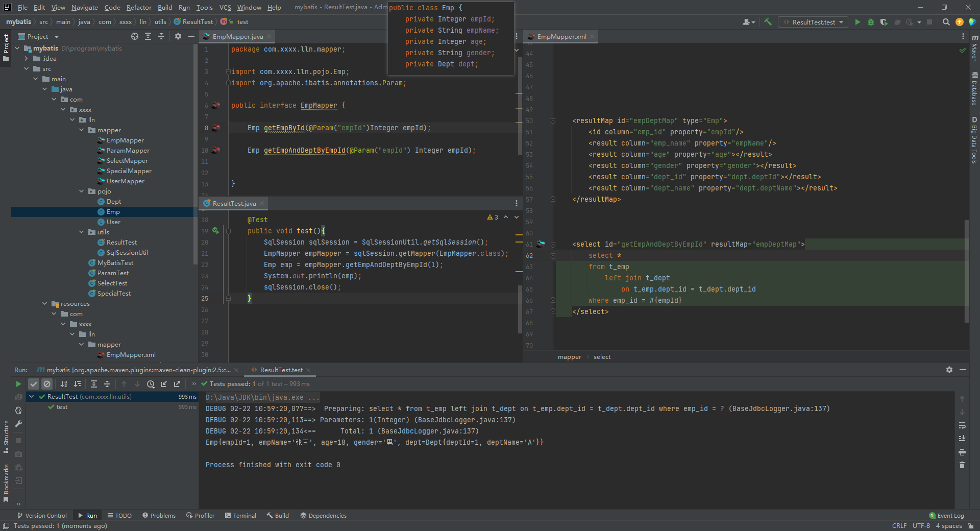980x531 pixels.
Task: Open test history clock icon
Action: 151,384
